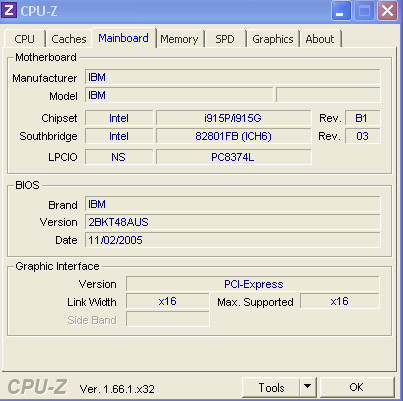This screenshot has height=401, width=403.
Task: Click the CPU-Z title bar icon
Action: tap(9, 10)
